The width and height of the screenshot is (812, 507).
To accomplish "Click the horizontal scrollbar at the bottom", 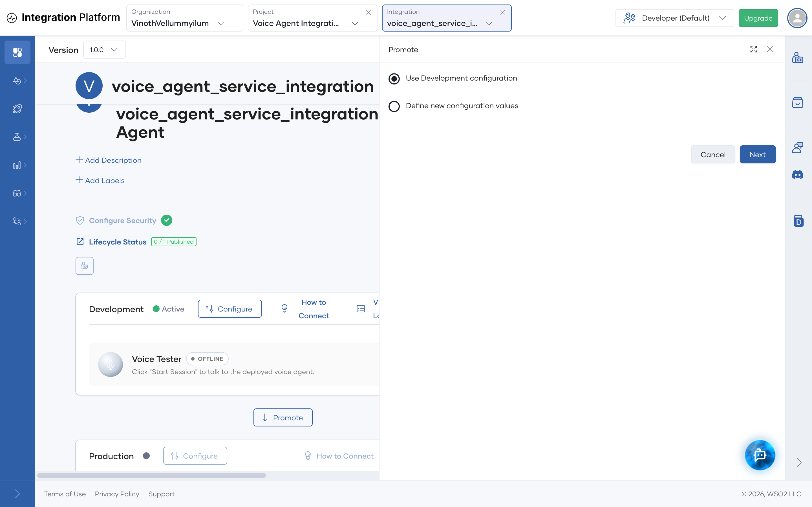I will tap(151, 475).
